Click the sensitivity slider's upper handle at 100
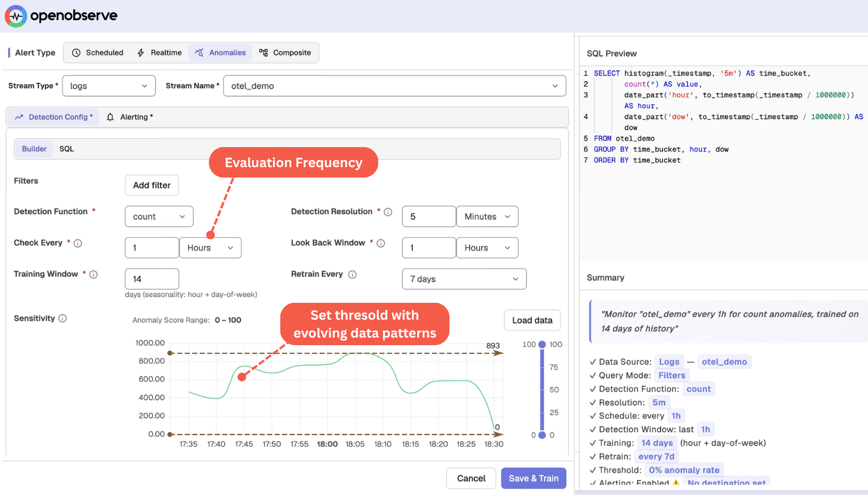Image resolution: width=868 pixels, height=495 pixels. (542, 345)
